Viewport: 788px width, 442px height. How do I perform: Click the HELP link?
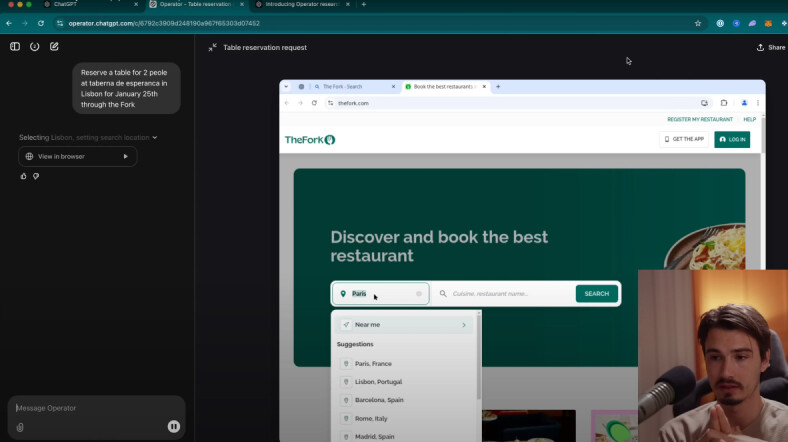pos(749,120)
